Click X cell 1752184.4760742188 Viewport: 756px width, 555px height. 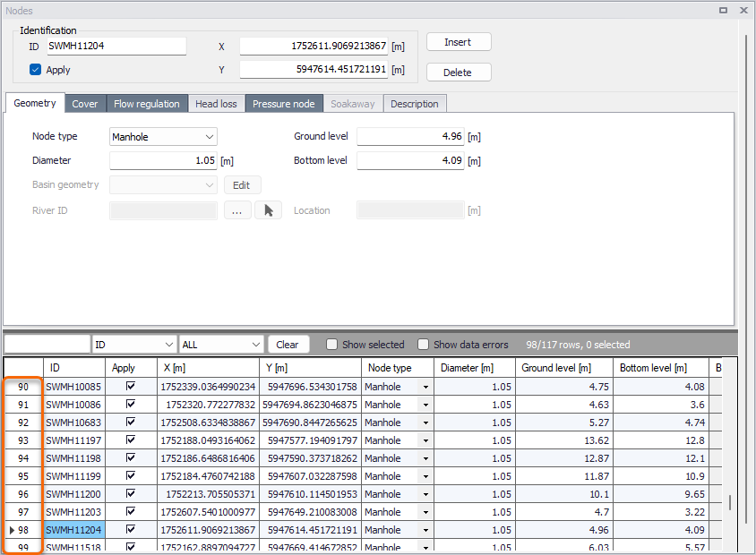tap(209, 476)
